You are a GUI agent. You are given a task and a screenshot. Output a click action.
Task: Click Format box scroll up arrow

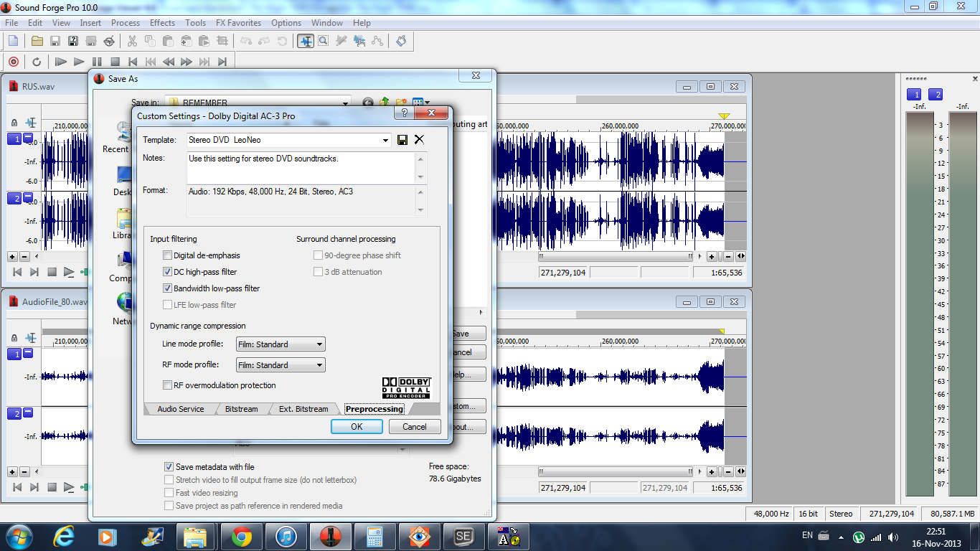pyautogui.click(x=421, y=192)
